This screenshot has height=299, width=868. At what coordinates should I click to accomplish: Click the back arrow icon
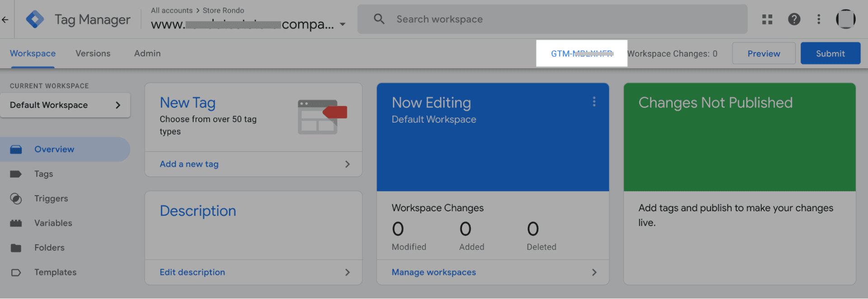(5, 19)
